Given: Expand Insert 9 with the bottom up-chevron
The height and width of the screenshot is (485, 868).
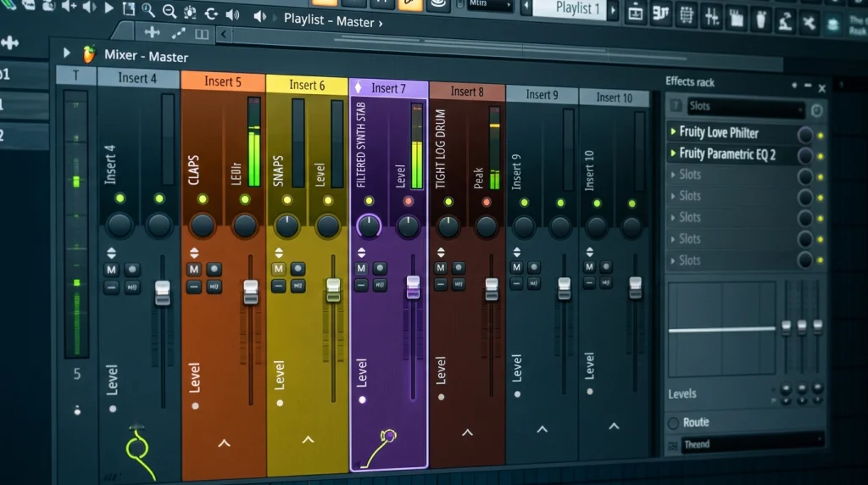Looking at the screenshot, I should click(542, 429).
